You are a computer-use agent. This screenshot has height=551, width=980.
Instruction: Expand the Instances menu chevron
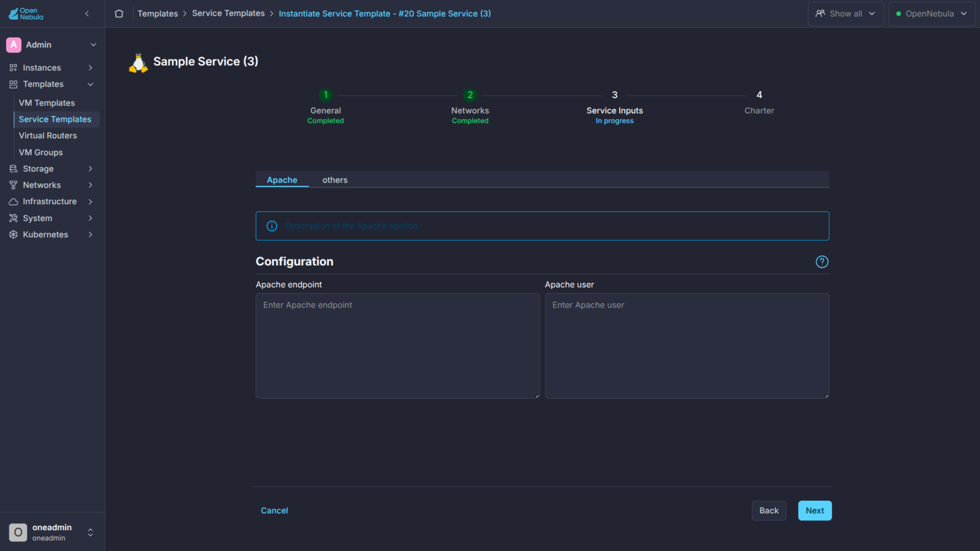(91, 68)
